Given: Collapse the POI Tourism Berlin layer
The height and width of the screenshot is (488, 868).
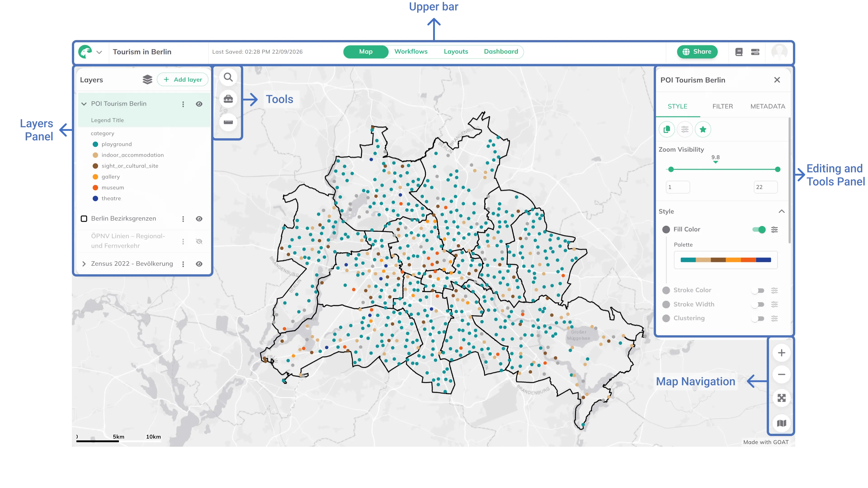Looking at the screenshot, I should (x=84, y=104).
